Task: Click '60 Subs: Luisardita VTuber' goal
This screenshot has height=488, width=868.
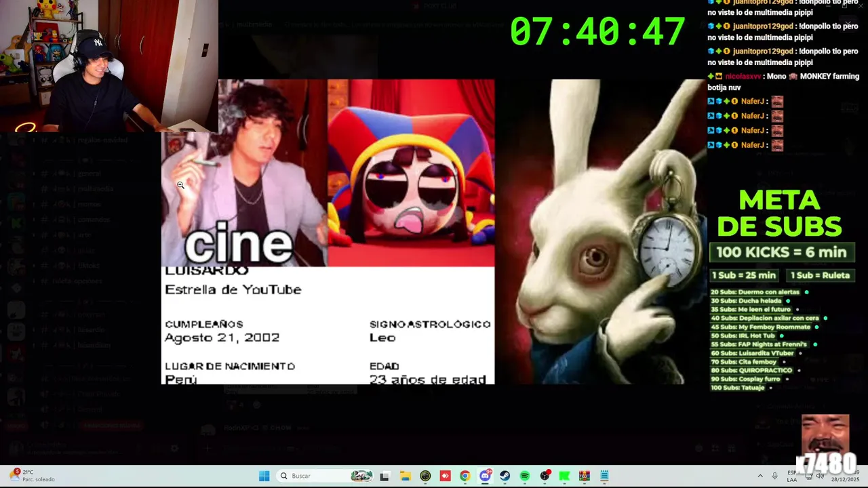Action: (x=752, y=353)
